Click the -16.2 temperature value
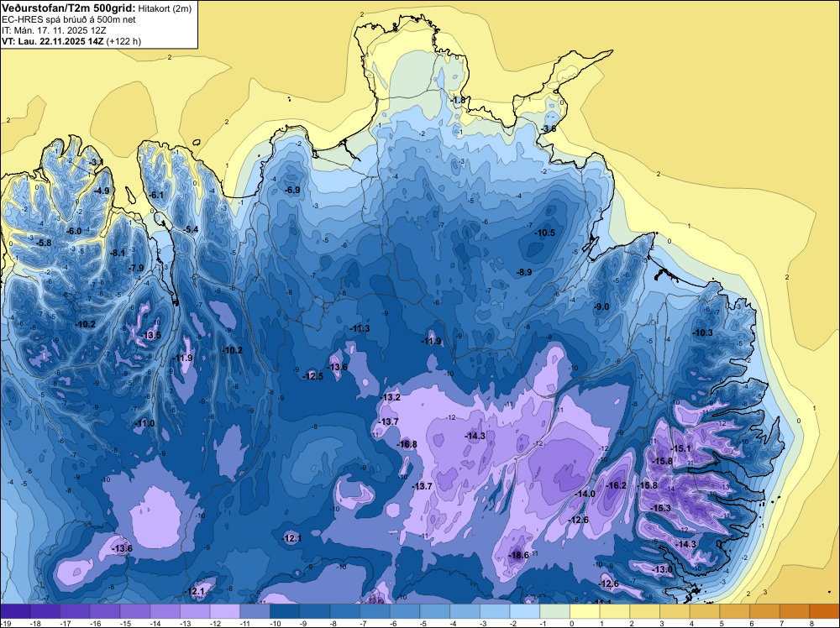The image size is (840, 628). [x=616, y=485]
